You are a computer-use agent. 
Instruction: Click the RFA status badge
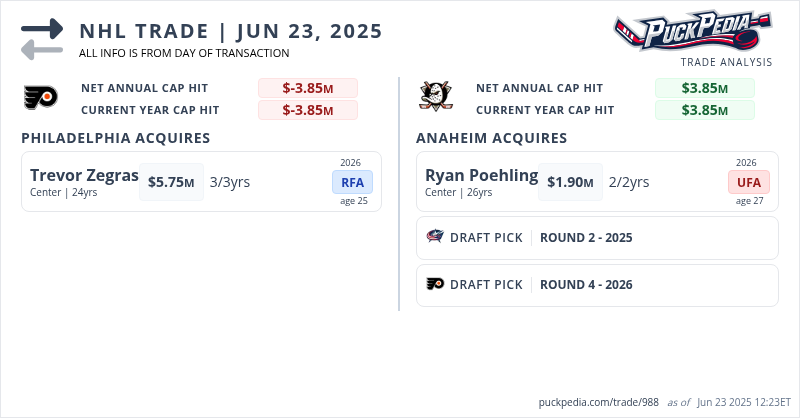coord(352,182)
